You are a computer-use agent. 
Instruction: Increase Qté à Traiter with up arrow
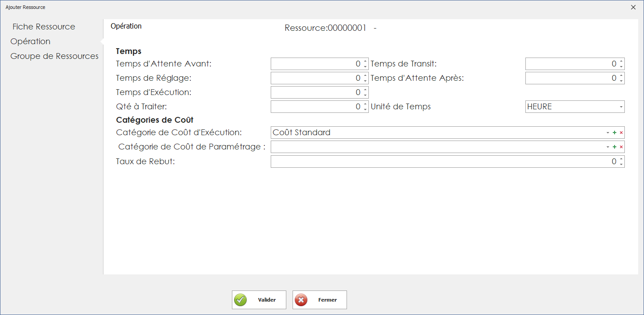pos(365,104)
